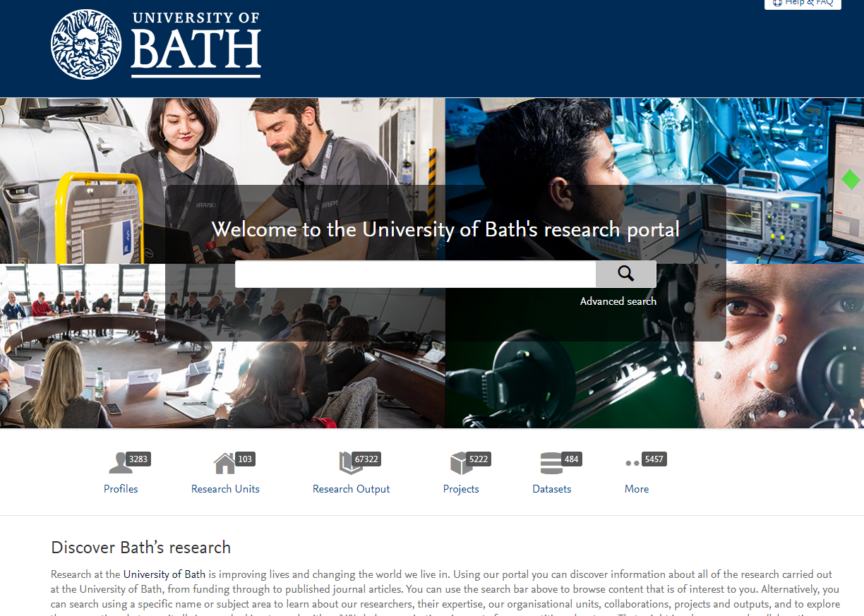Open the Datasets text link

[552, 489]
